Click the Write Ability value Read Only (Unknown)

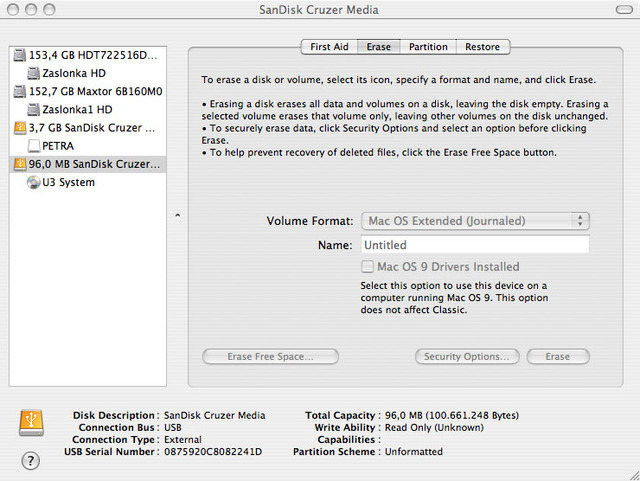pyautogui.click(x=434, y=428)
